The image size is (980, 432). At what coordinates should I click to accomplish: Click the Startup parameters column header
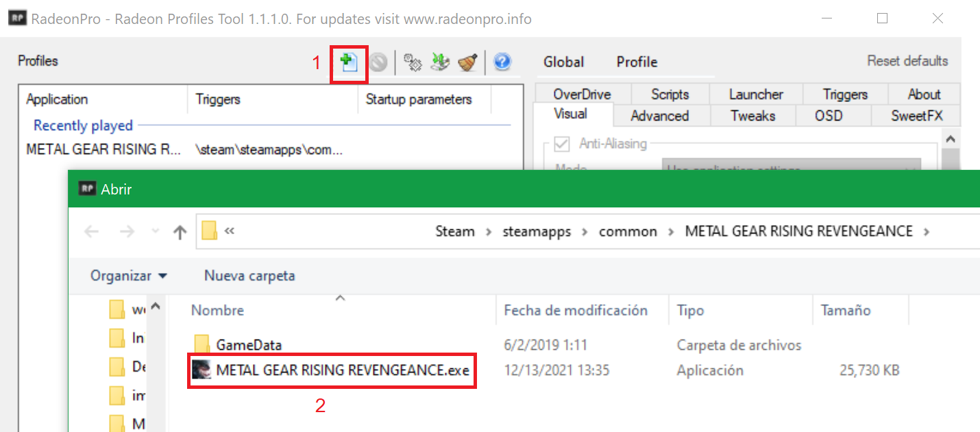pos(425,99)
